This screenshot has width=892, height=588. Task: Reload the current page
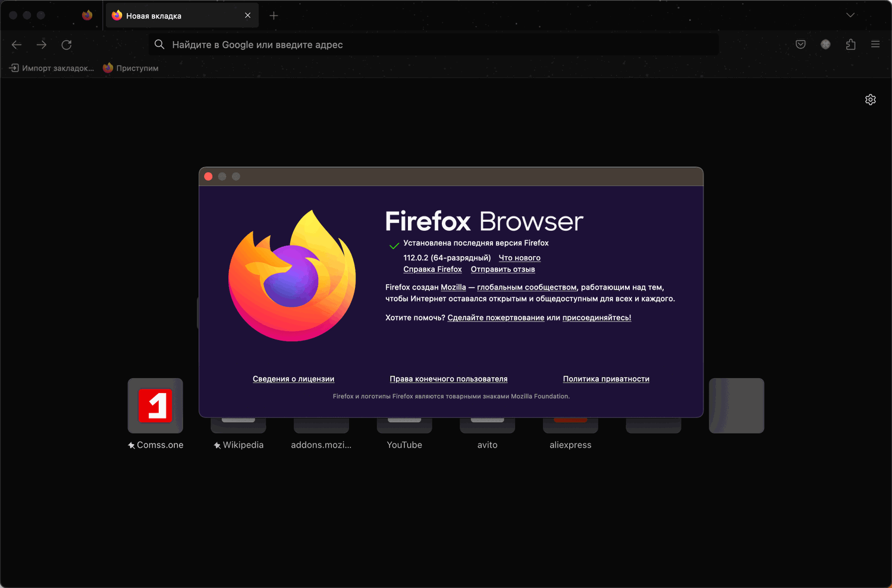[67, 45]
